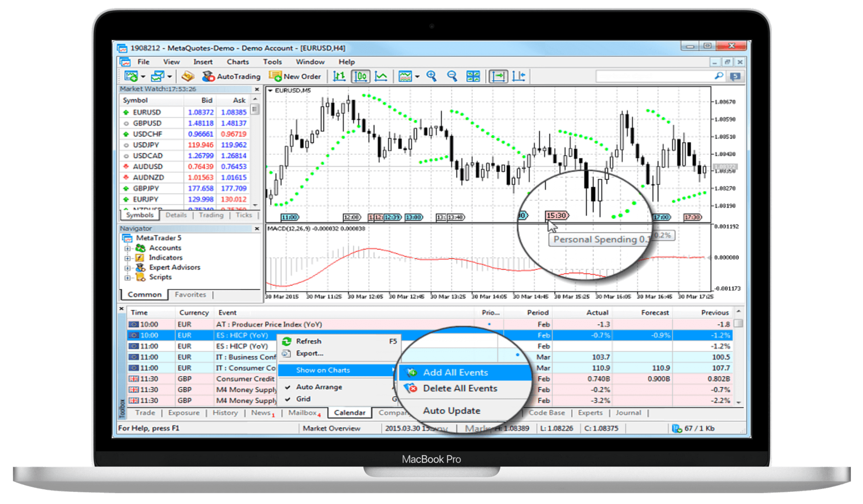Select EURUSD in Market Watch
Image resolution: width=863 pixels, height=504 pixels.
click(147, 112)
